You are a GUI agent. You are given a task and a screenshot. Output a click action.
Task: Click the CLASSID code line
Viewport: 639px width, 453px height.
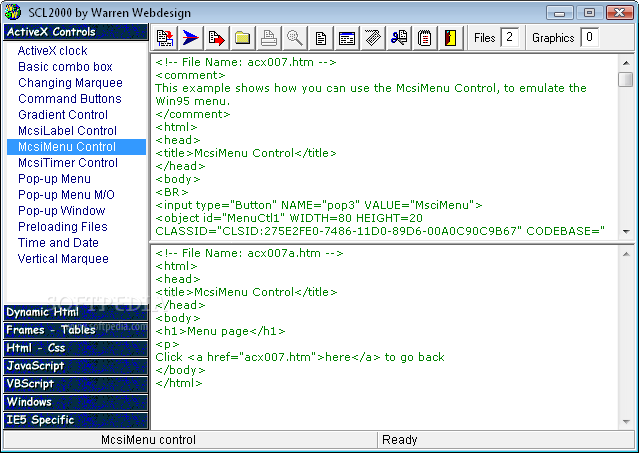pos(380,231)
